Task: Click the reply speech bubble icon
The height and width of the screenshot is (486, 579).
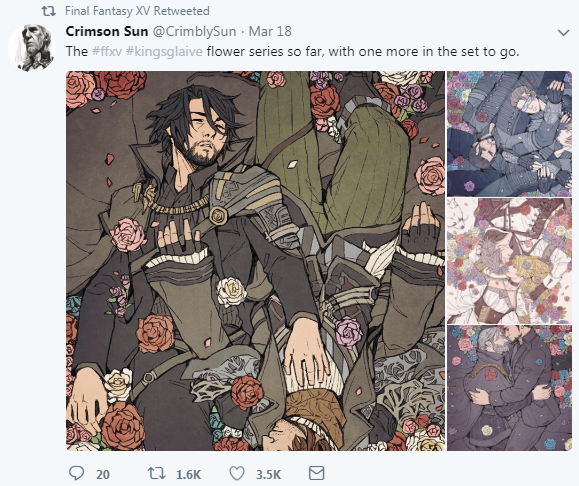Action: click(x=76, y=473)
